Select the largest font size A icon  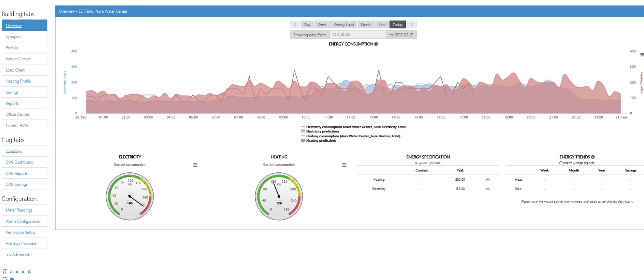tap(29, 272)
